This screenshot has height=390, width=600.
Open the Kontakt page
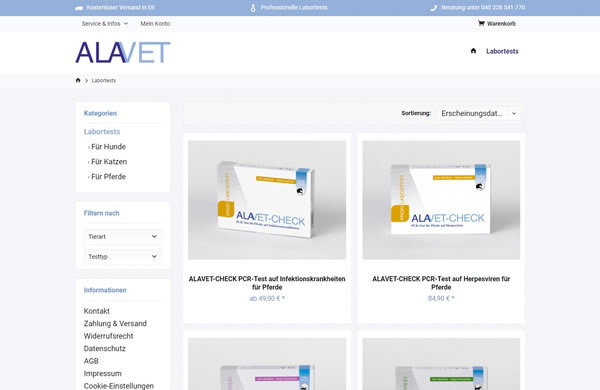point(97,311)
